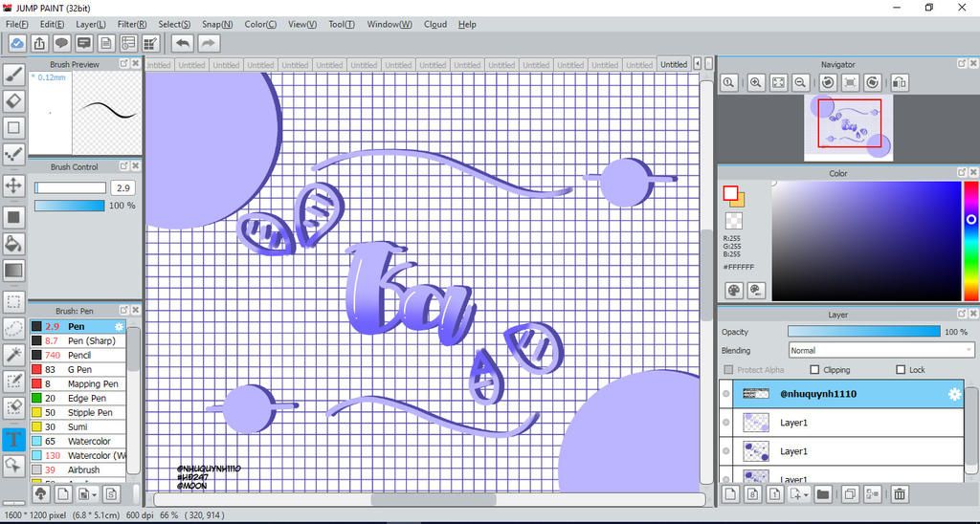Toggle visibility of @nhuquynh1110 layer
This screenshot has height=524, width=980.
pos(725,394)
